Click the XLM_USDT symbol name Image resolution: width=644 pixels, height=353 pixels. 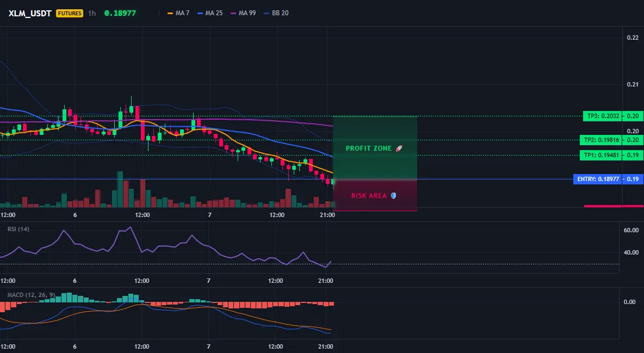pos(30,13)
